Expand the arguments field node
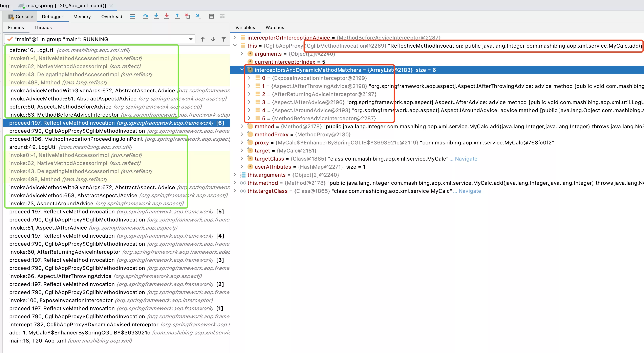The image size is (644, 353). pyautogui.click(x=242, y=53)
